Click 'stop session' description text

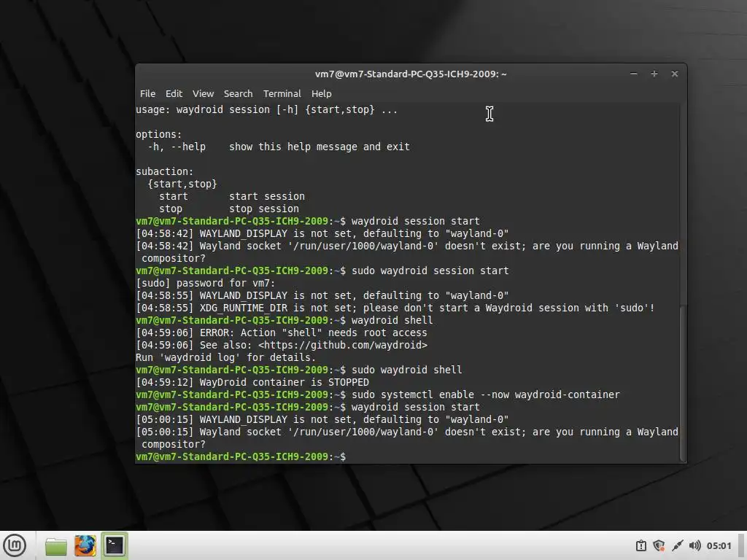264,209
